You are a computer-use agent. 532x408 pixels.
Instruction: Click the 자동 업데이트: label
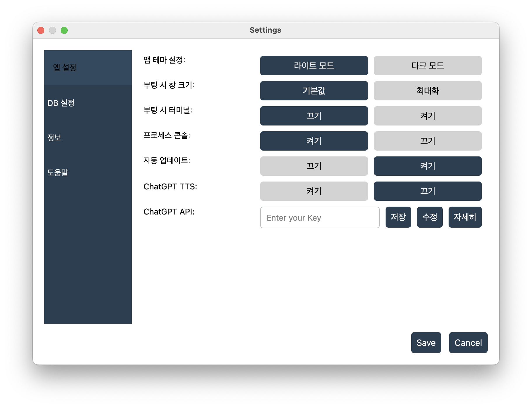(x=167, y=161)
